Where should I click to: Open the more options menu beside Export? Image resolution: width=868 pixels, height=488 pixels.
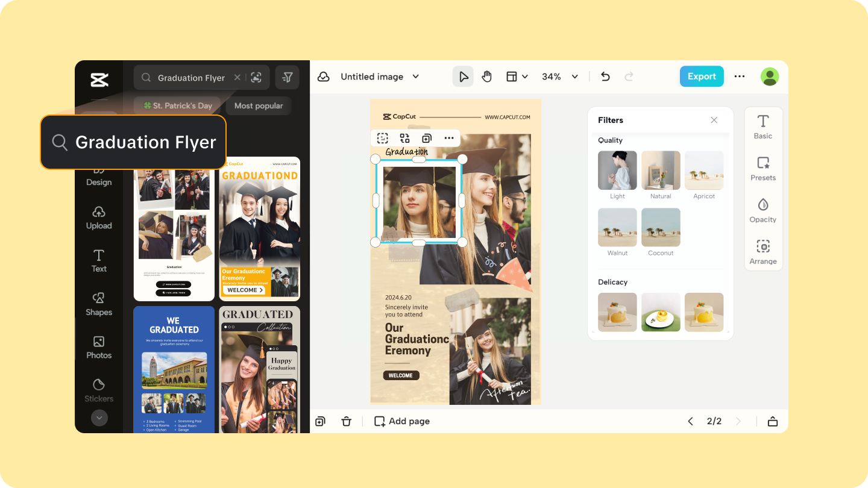click(x=740, y=77)
